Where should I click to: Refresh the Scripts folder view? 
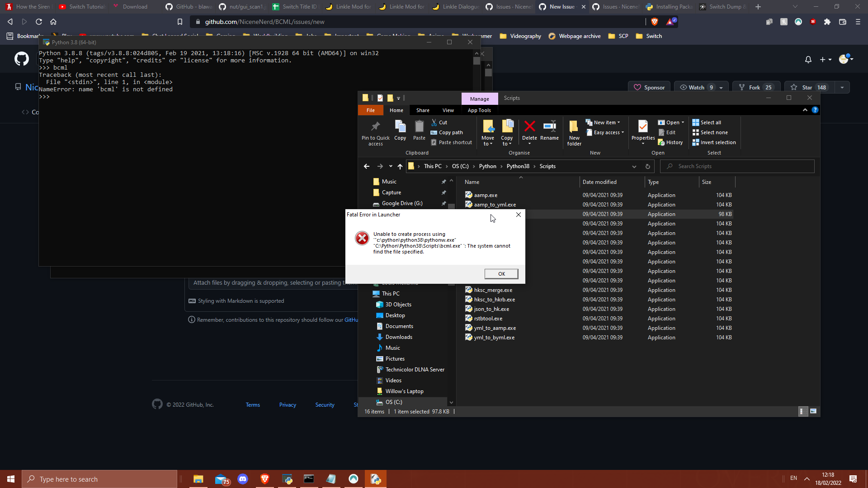pos(648,166)
